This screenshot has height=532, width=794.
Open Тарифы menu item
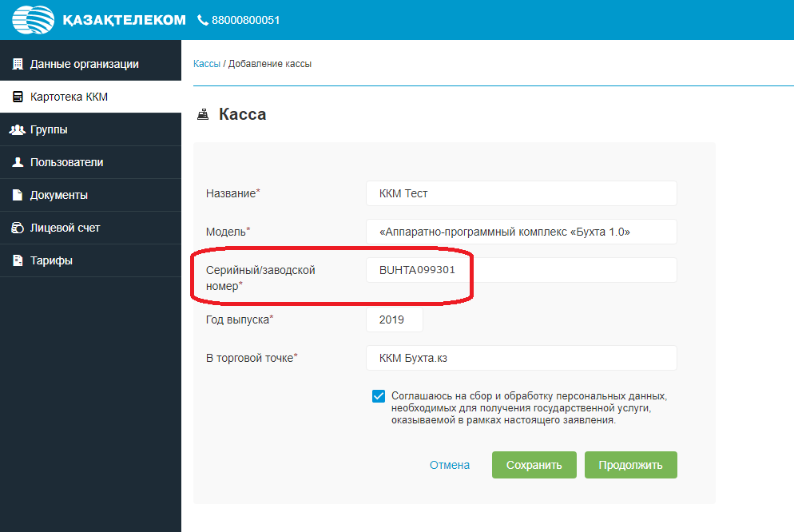click(x=90, y=260)
